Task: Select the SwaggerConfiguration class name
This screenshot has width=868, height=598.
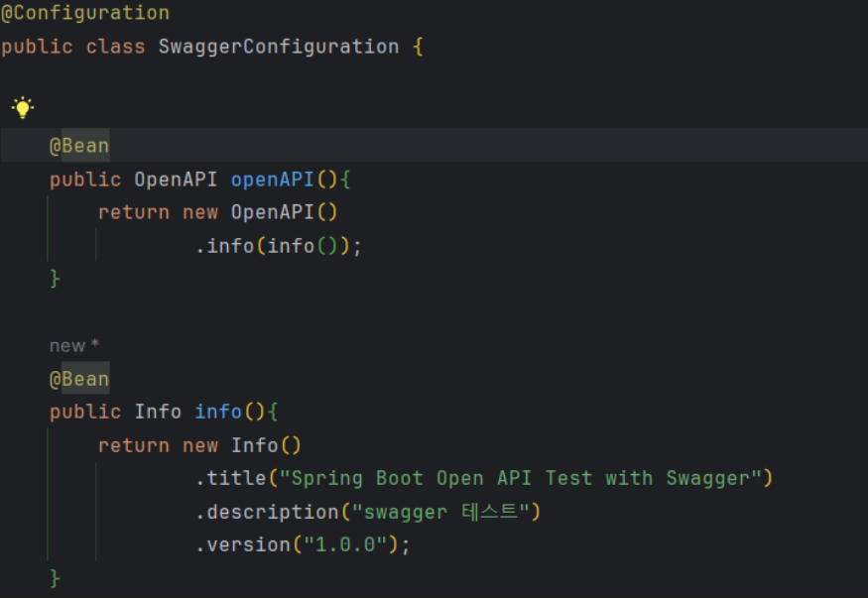Action: [x=279, y=47]
